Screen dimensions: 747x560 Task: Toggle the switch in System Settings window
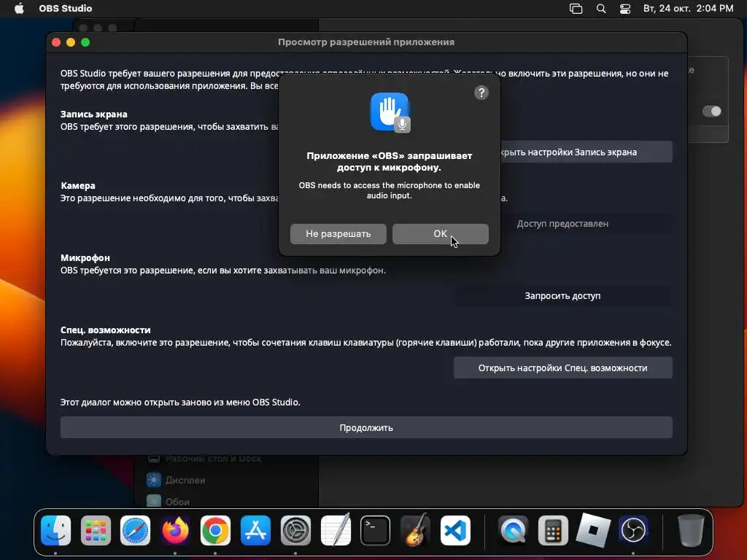[x=712, y=111]
